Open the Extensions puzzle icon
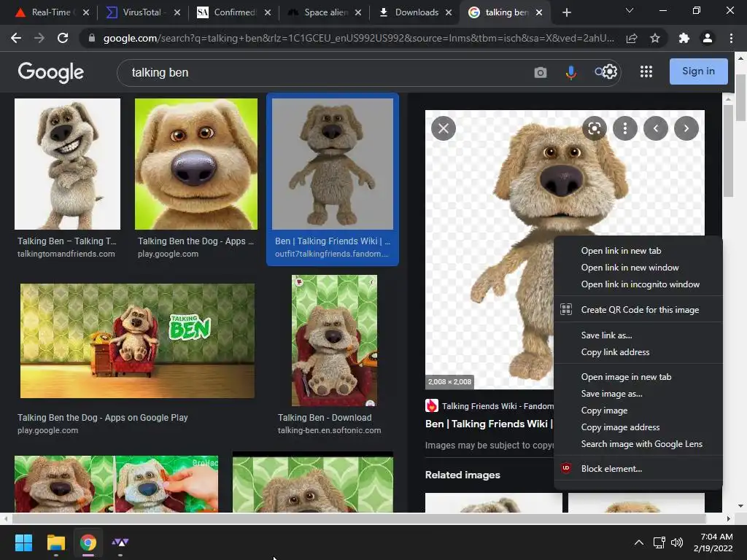The height and width of the screenshot is (560, 747). tap(684, 38)
